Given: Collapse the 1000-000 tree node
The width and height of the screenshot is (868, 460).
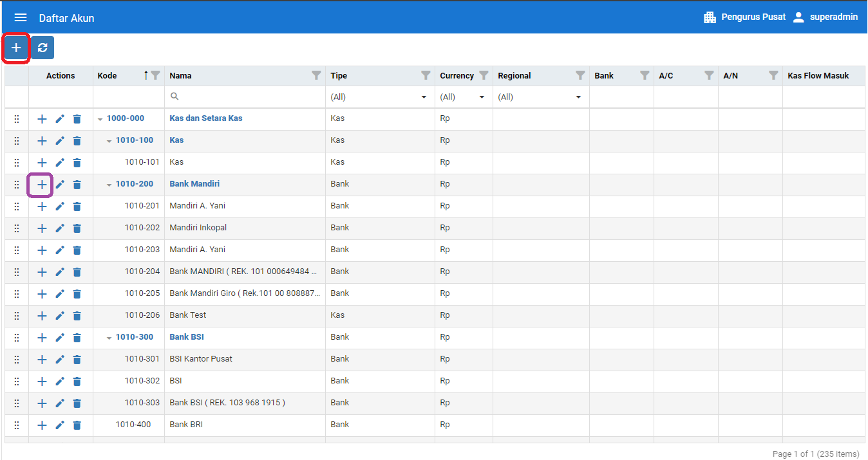Looking at the screenshot, I should coord(100,119).
